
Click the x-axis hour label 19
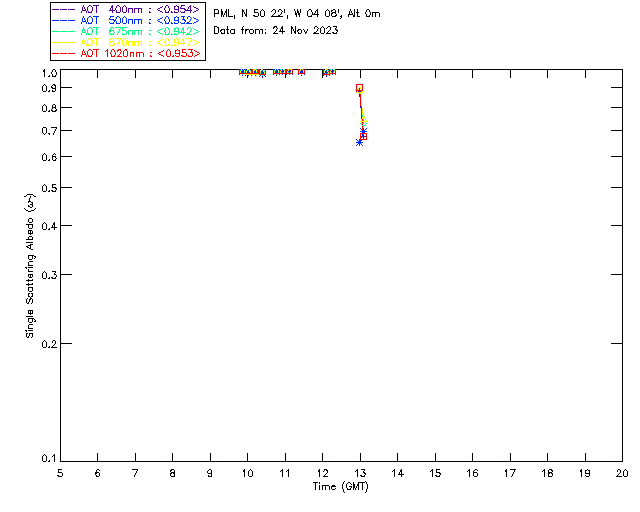[585, 474]
